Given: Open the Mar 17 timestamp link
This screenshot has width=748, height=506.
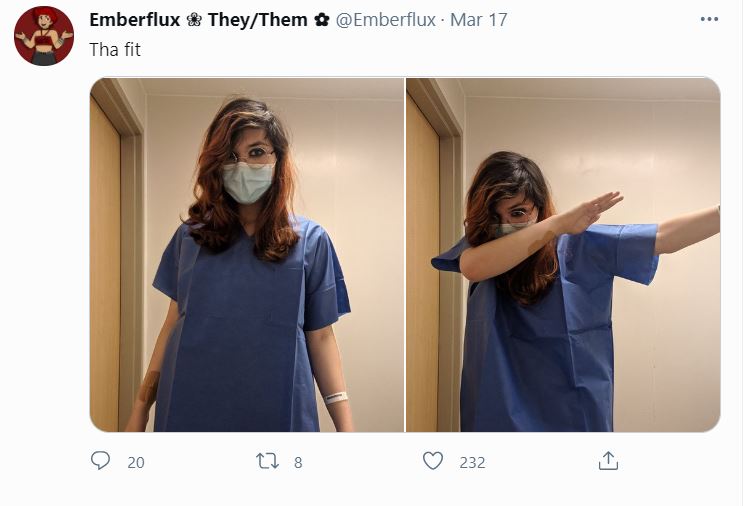Looking at the screenshot, I should 478,20.
